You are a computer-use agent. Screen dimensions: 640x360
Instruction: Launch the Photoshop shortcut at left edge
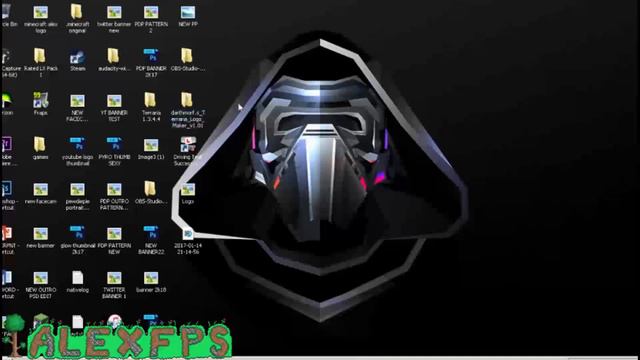pos(8,196)
